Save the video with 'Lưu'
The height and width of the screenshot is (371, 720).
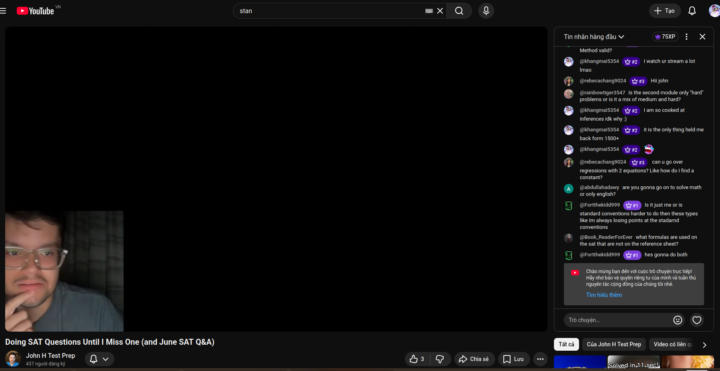tap(513, 359)
